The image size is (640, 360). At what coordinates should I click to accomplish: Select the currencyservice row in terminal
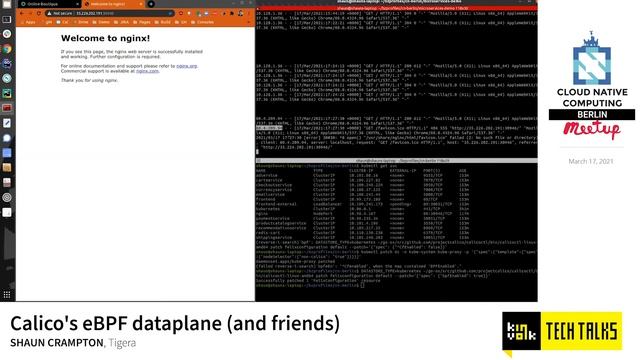tap(362, 190)
